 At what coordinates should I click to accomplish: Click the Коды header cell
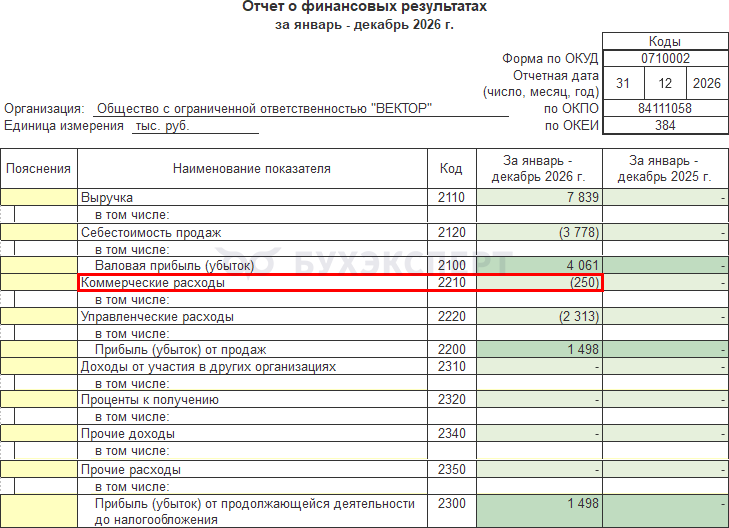click(665, 41)
